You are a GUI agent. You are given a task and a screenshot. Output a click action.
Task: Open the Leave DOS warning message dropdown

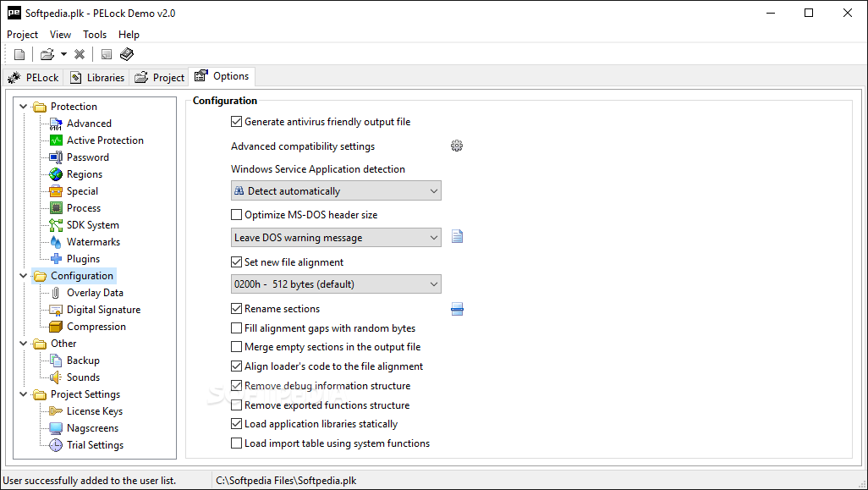pyautogui.click(x=336, y=238)
